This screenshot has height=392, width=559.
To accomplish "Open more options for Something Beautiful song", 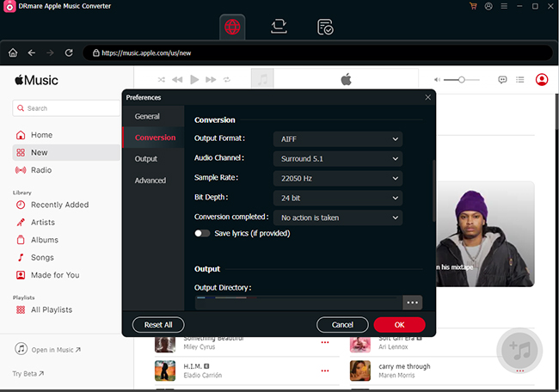I will pos(325,342).
